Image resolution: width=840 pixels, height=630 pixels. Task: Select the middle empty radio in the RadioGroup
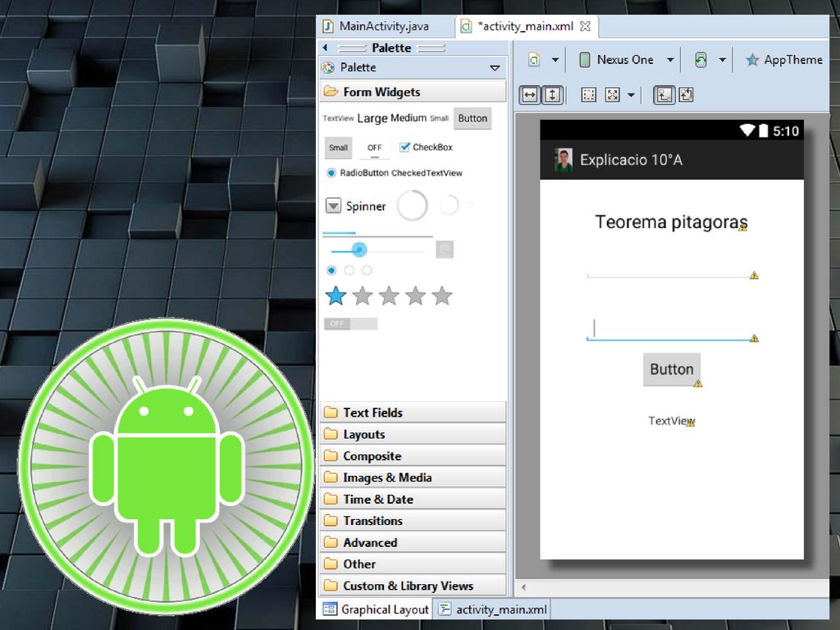(349, 270)
